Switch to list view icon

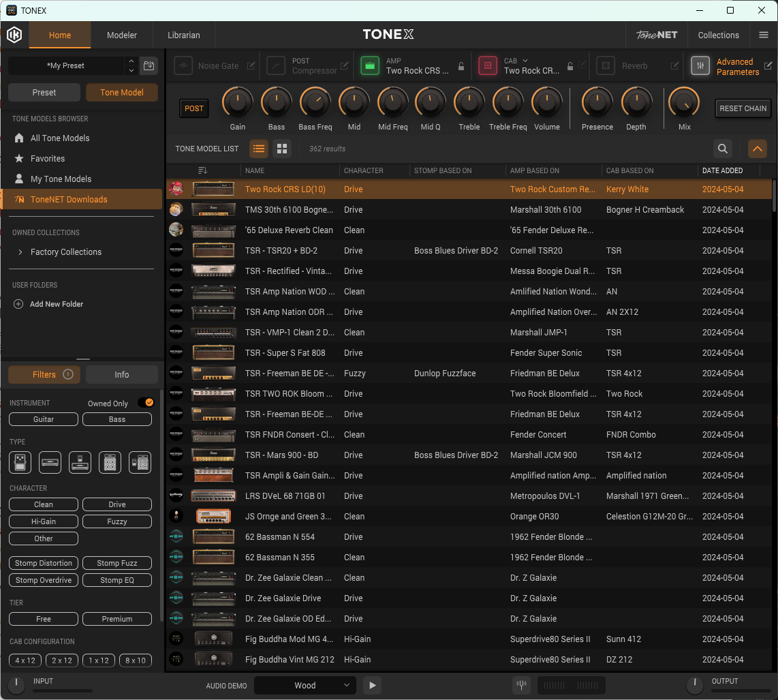coord(258,149)
